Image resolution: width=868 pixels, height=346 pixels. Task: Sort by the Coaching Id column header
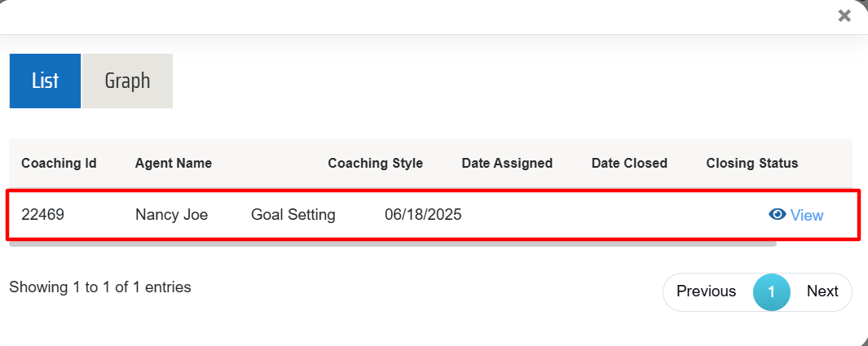coord(59,163)
